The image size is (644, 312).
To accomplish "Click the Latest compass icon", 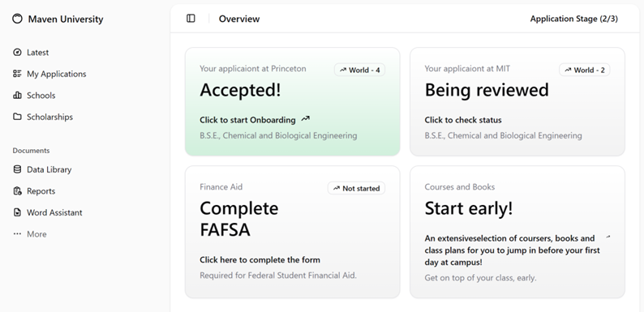I will click(17, 52).
